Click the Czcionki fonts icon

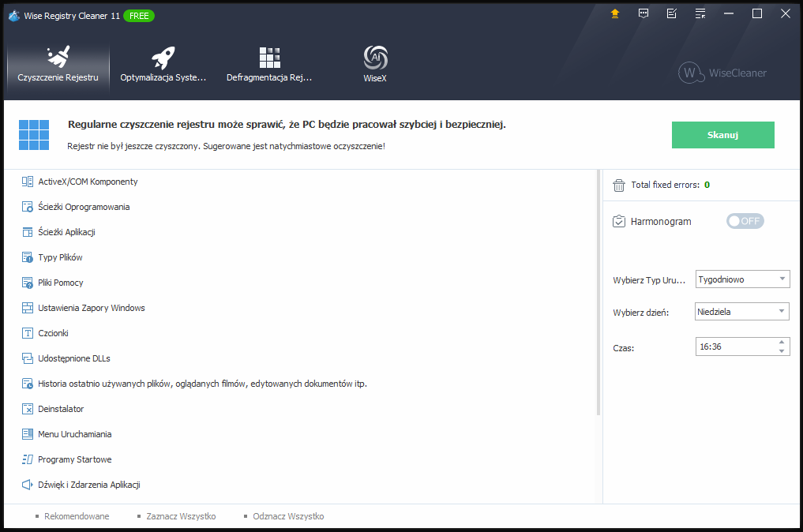[28, 333]
